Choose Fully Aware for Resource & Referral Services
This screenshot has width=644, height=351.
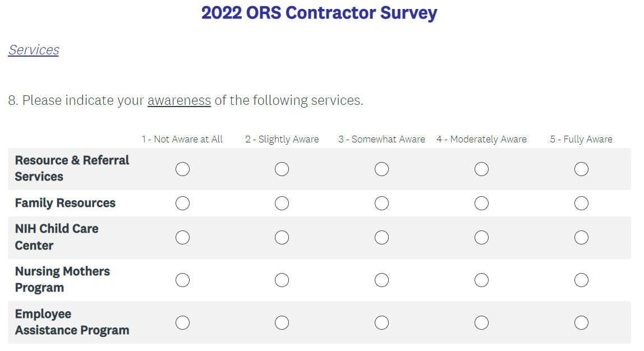[581, 169]
